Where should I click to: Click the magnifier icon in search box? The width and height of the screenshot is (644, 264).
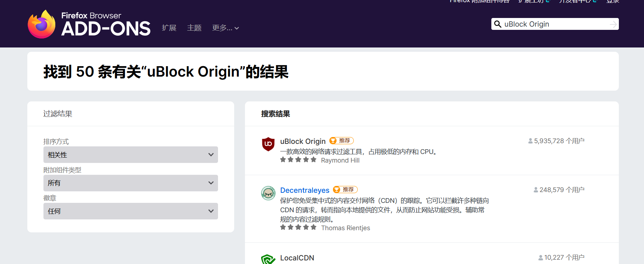[x=498, y=24]
